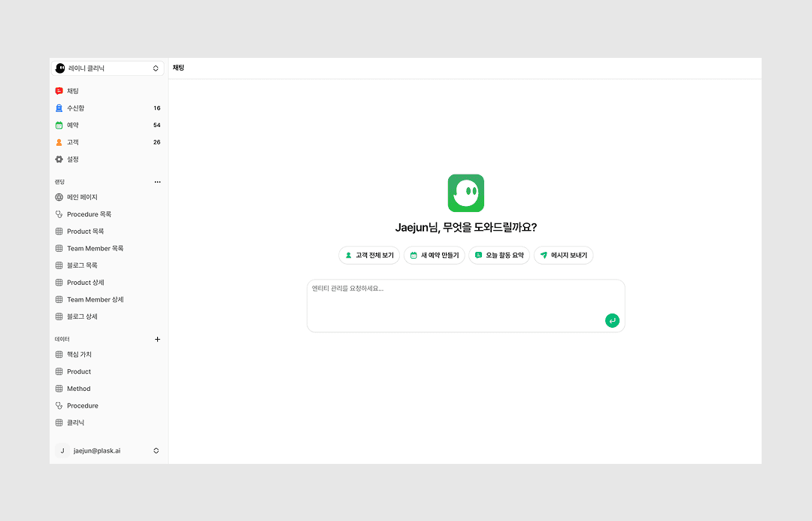This screenshot has height=521, width=812.
Task: Click the 오늘 활동 요약 button
Action: [x=499, y=256]
